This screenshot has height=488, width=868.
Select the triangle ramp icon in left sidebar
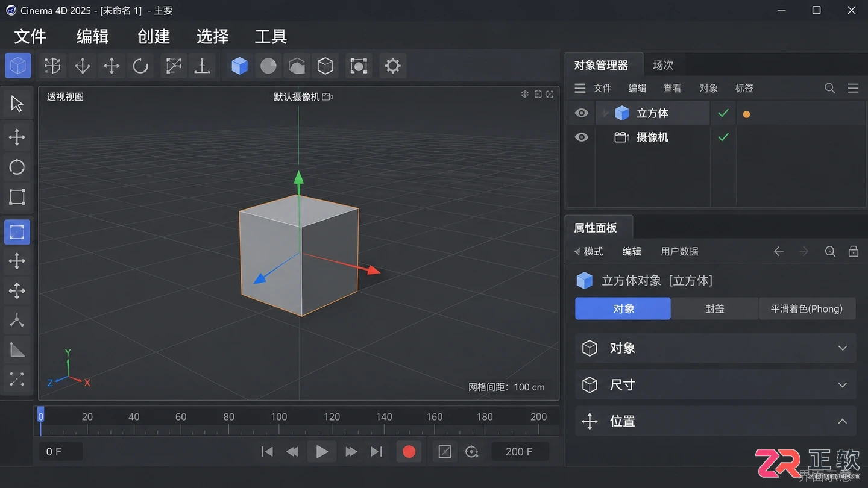(17, 349)
